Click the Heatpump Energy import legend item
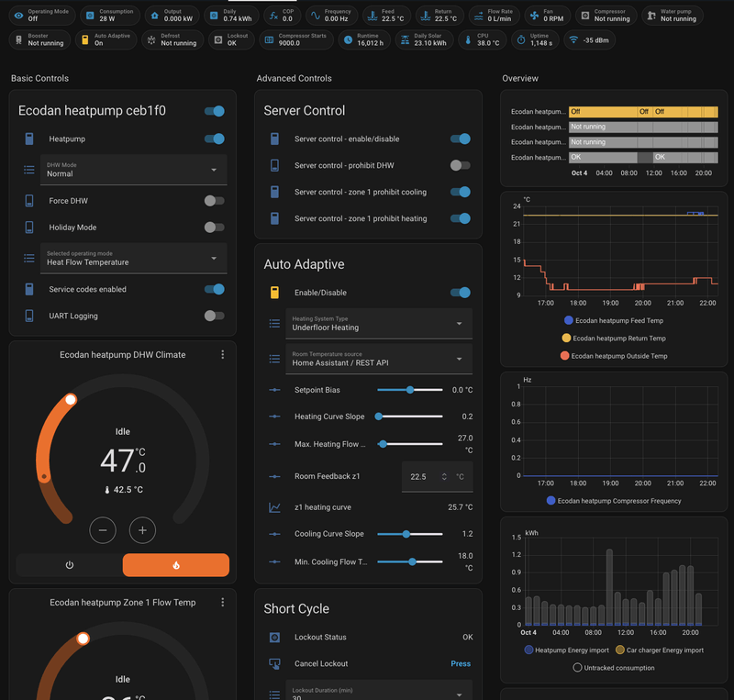Viewport: 734px width, 700px height. (x=569, y=650)
